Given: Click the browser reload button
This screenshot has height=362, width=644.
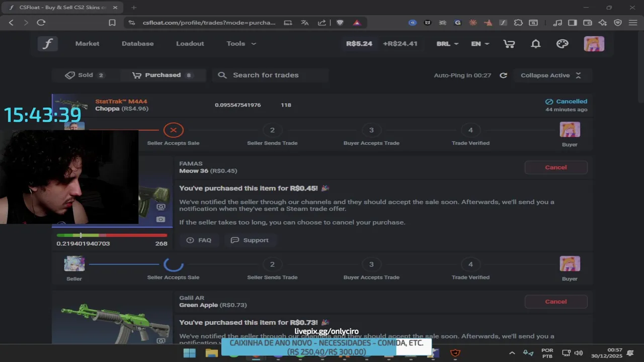Looking at the screenshot, I should (x=41, y=23).
